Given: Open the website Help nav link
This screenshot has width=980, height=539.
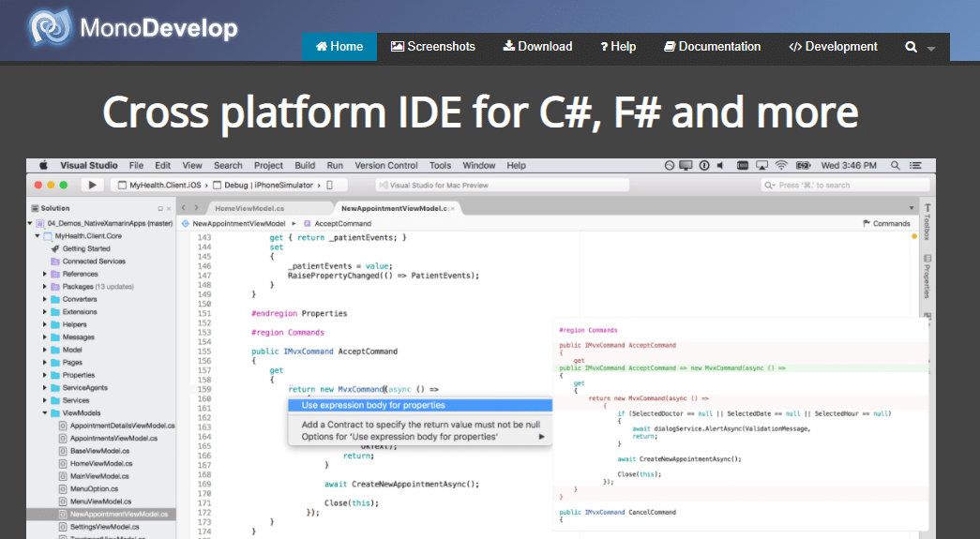Looking at the screenshot, I should pyautogui.click(x=618, y=47).
